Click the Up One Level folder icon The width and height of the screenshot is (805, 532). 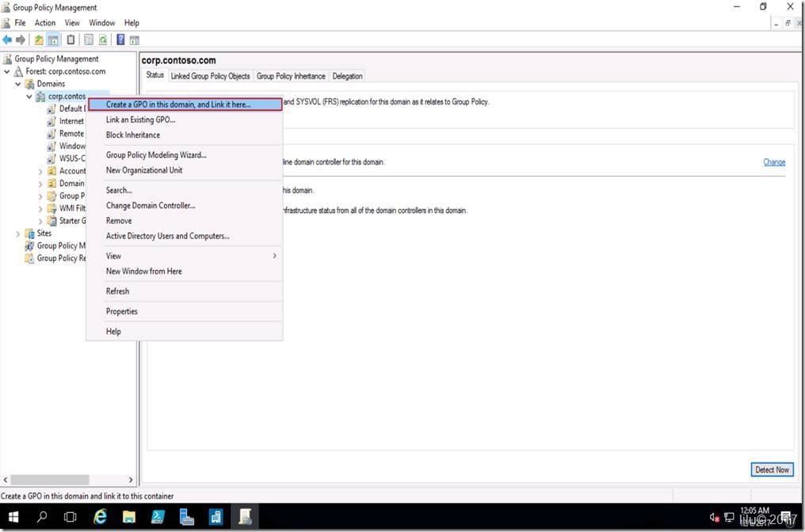[x=39, y=40]
